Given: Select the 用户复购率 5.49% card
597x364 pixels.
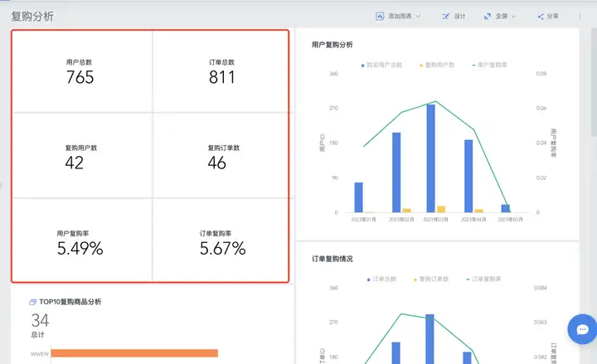Looking at the screenshot, I should [83, 240].
